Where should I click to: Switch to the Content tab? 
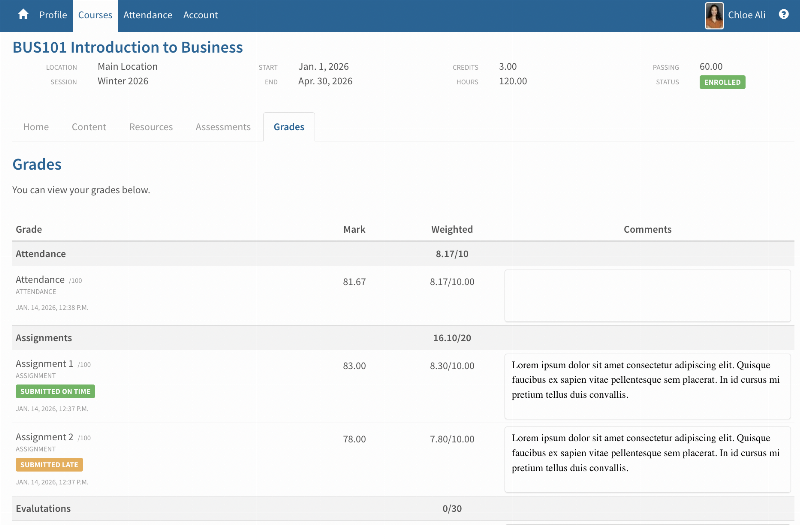point(89,127)
